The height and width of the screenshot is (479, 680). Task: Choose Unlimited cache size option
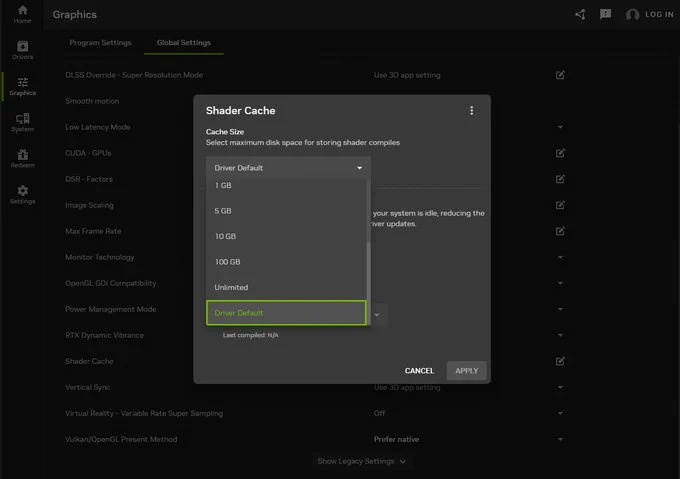tap(286, 287)
